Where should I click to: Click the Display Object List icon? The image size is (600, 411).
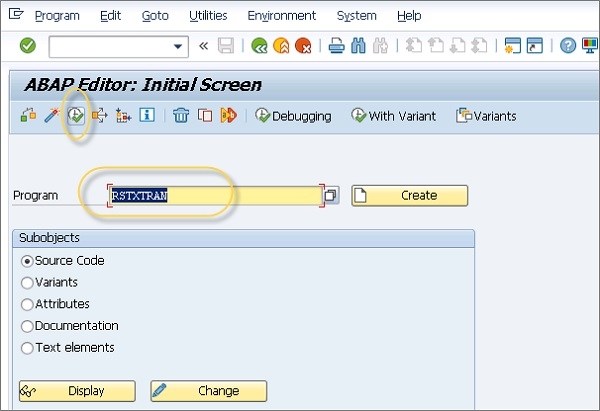click(x=123, y=115)
